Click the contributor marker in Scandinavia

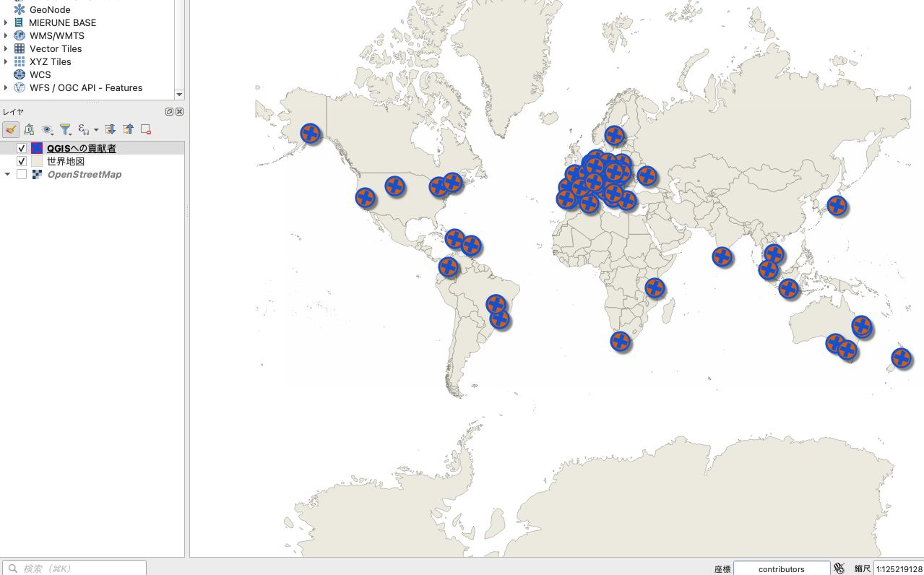(614, 135)
